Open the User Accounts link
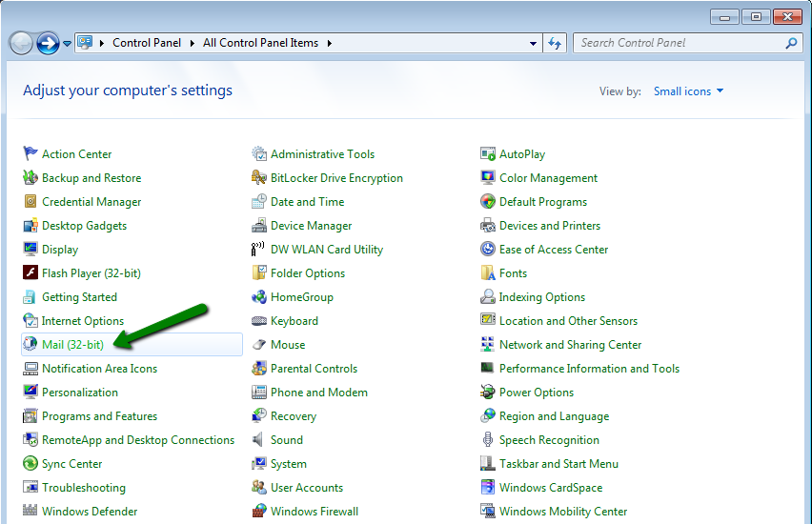812x524 pixels. (x=307, y=487)
